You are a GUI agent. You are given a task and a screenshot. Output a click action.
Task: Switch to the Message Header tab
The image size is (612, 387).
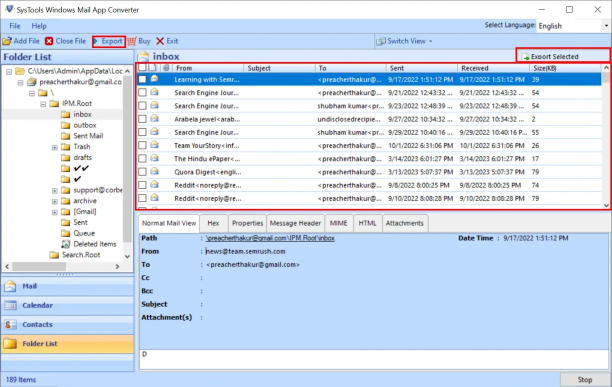pos(295,223)
